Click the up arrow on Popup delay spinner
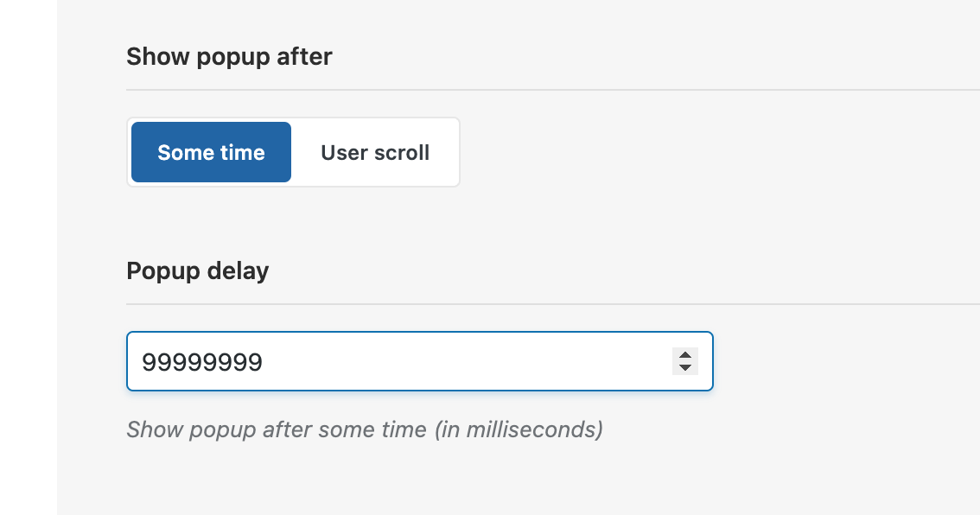The height and width of the screenshot is (515, 980). (x=684, y=355)
